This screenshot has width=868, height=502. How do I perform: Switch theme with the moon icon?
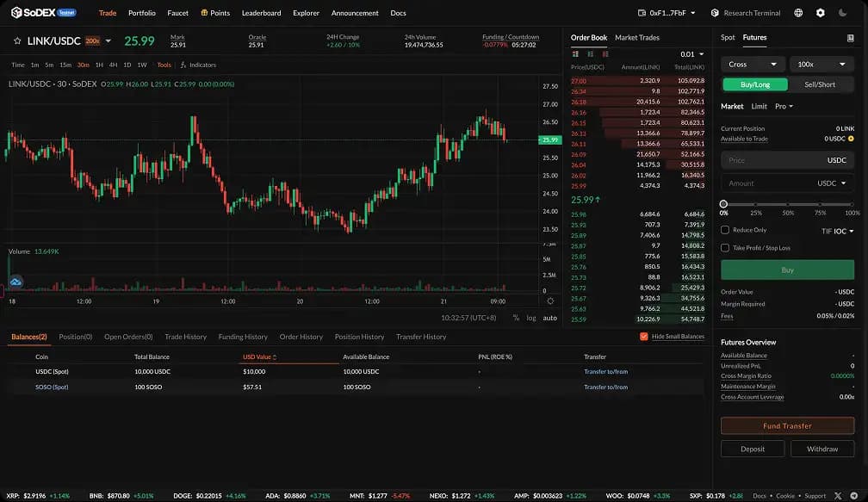pos(842,13)
